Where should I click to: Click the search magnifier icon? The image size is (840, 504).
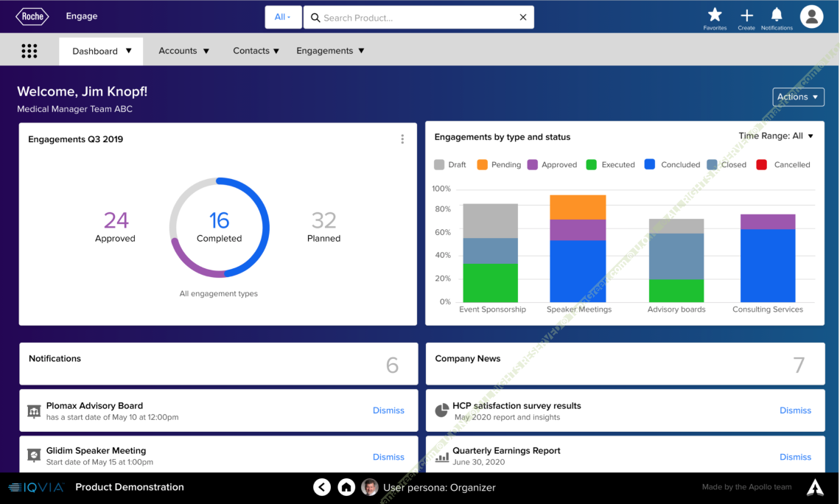coord(315,18)
